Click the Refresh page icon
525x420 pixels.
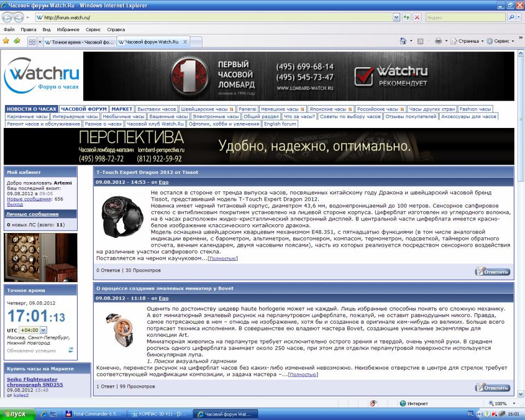406,17
